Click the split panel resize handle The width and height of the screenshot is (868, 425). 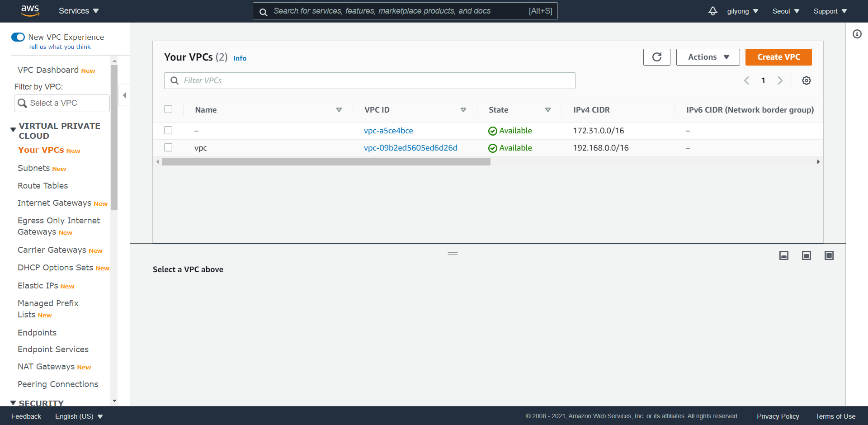[453, 254]
